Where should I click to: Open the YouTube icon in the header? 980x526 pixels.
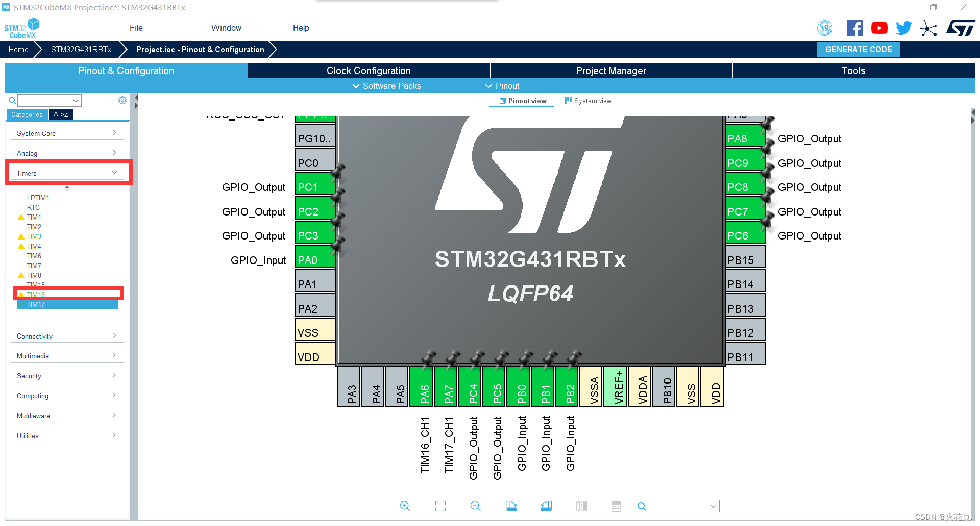coord(879,28)
